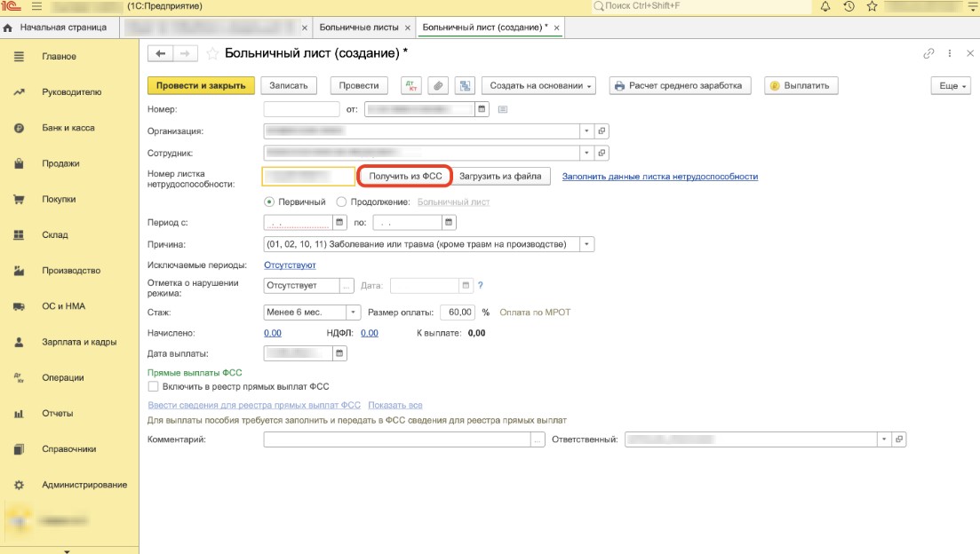Image resolution: width=980 pixels, height=554 pixels.
Task: Click the Комментарий input field
Action: point(396,439)
